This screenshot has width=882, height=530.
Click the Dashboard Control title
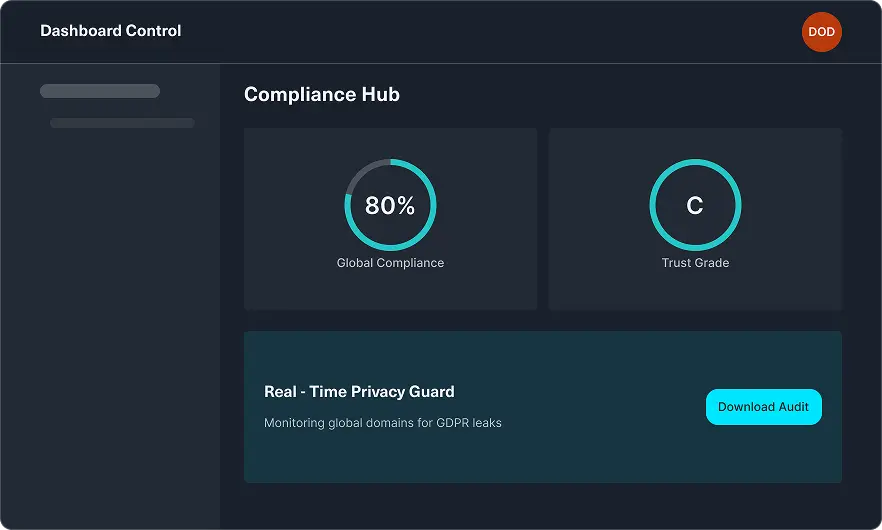tap(111, 31)
